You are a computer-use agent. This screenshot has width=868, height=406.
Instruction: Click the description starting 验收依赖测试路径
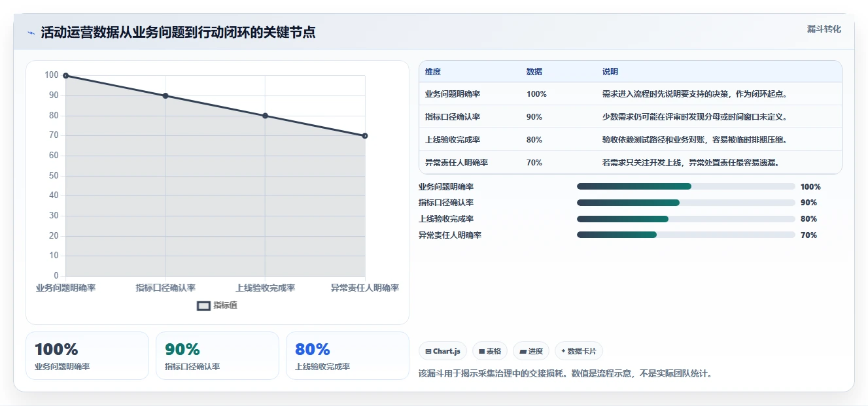696,140
